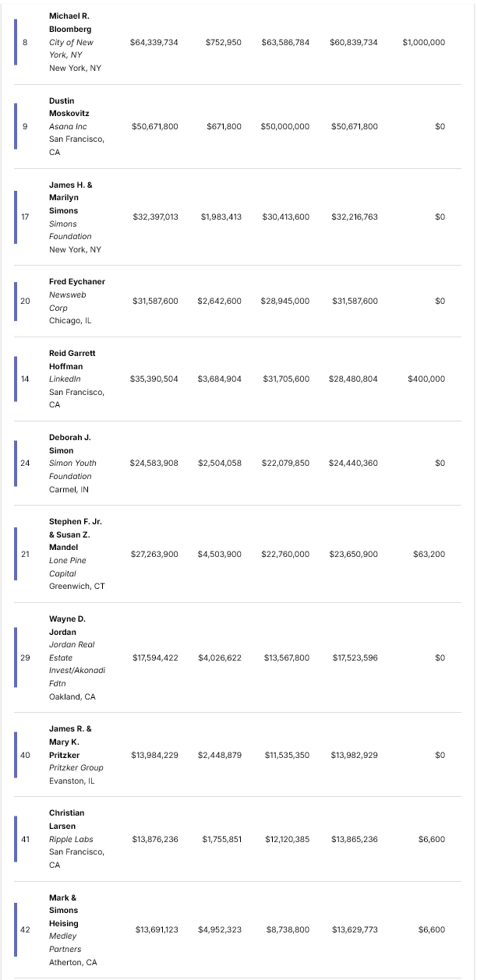The image size is (477, 980).
Task: Click LinkedIn under Reid Garrett Hoffman
Action: point(65,379)
